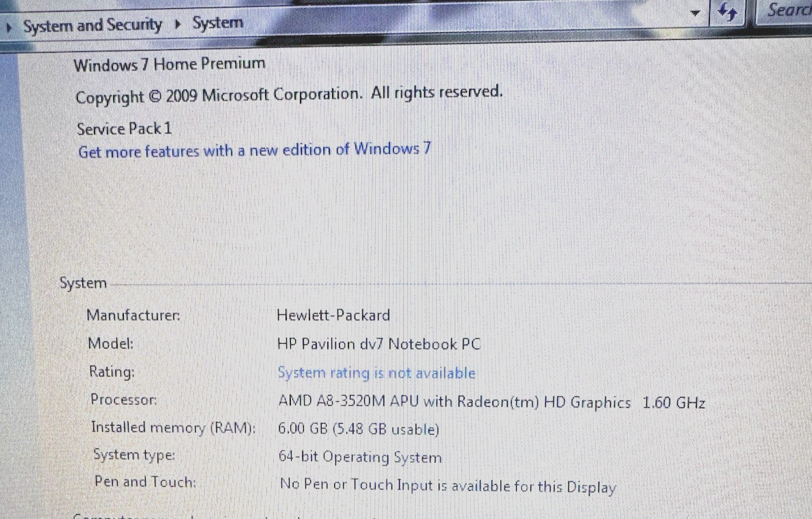The width and height of the screenshot is (812, 519).
Task: Select copyright 2009 Microsoft Corporation line
Action: tap(289, 94)
